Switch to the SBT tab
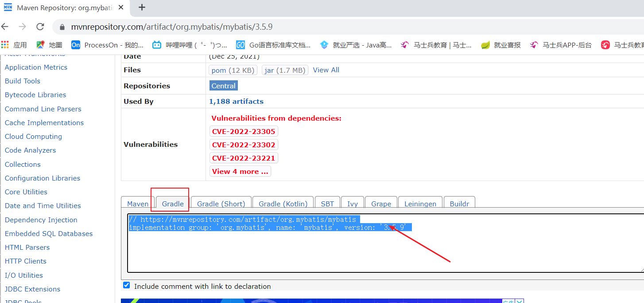Viewport: 644px width, 303px height. click(x=327, y=204)
